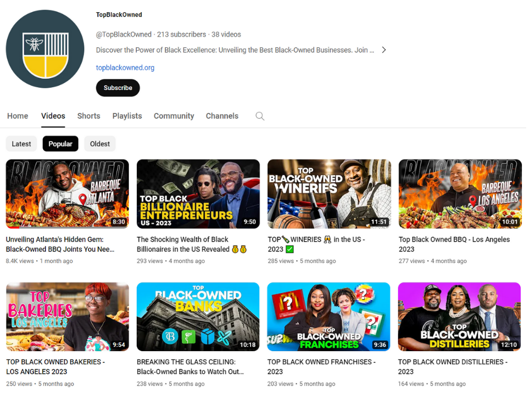Go to the Shorts tab
The height and width of the screenshot is (399, 532).
click(x=88, y=116)
